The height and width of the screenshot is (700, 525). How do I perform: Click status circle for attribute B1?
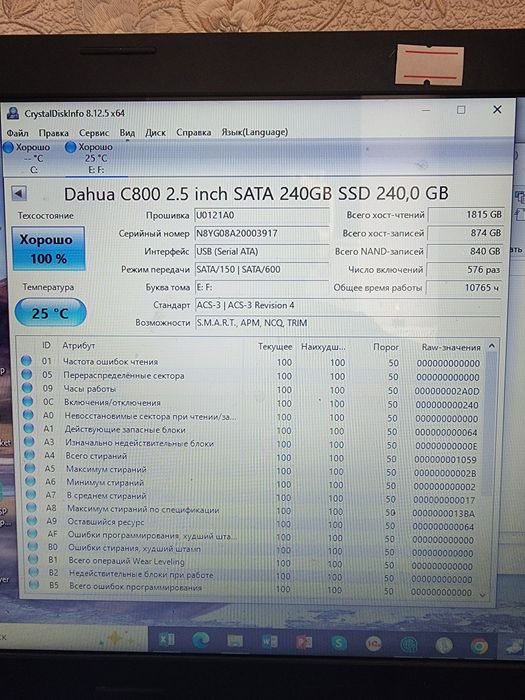tap(33, 558)
